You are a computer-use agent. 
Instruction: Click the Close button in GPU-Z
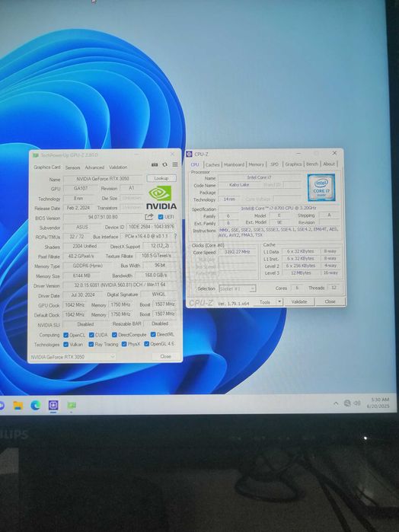pos(165,356)
